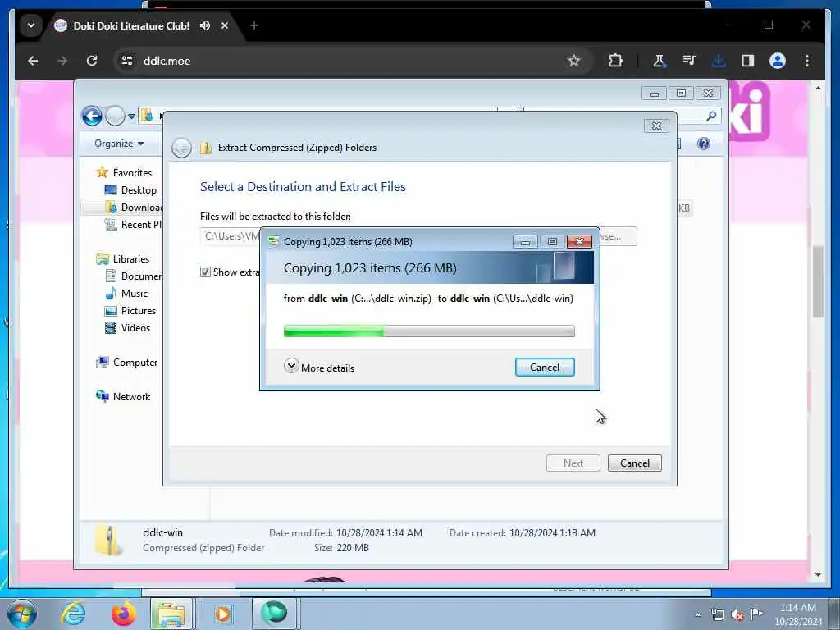Show Chrome downloads list
840x630 pixels.
tap(719, 61)
